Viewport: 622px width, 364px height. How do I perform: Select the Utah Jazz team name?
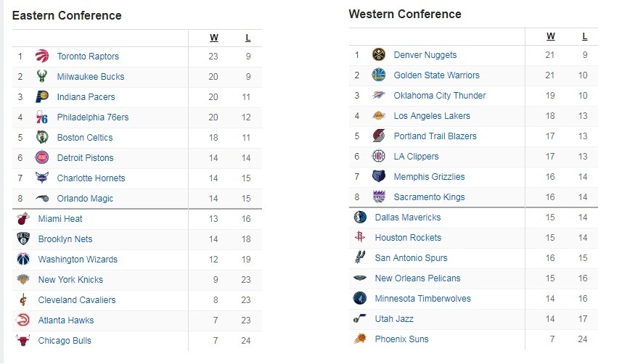pos(394,319)
